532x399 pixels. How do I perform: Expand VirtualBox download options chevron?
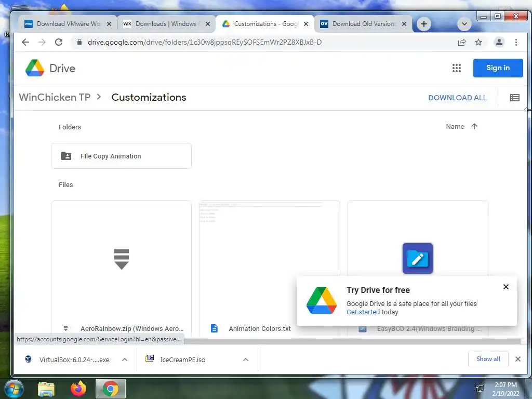pos(125,360)
